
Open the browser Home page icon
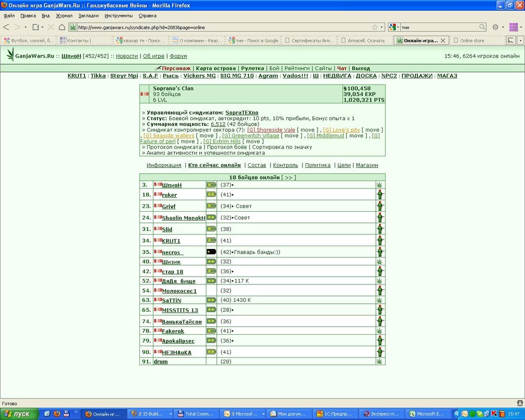pos(62,27)
